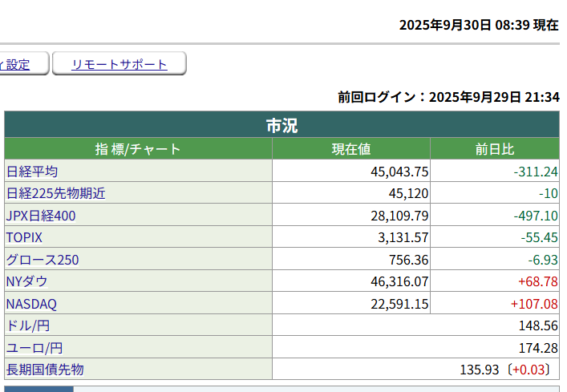Click the NASDAQ change value +107.08

(x=533, y=304)
